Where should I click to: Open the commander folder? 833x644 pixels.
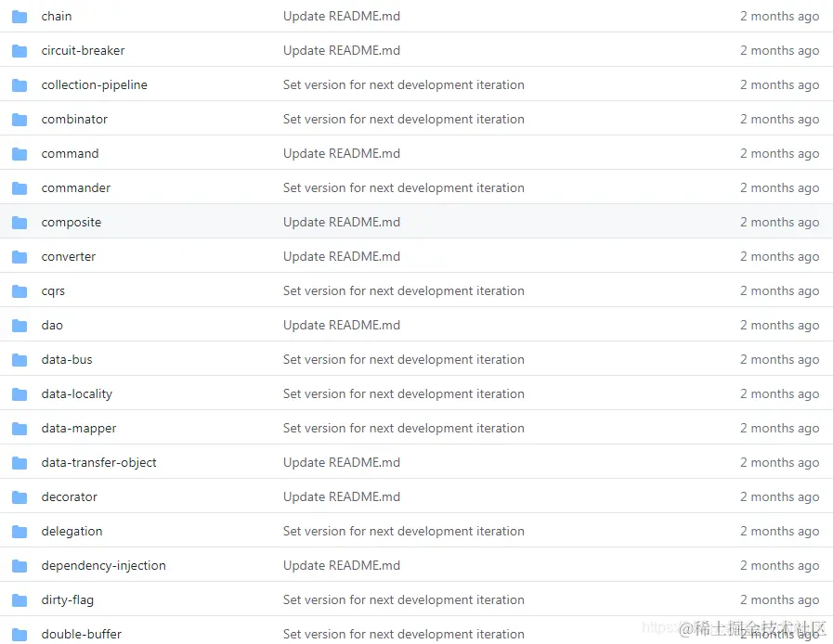coord(76,188)
